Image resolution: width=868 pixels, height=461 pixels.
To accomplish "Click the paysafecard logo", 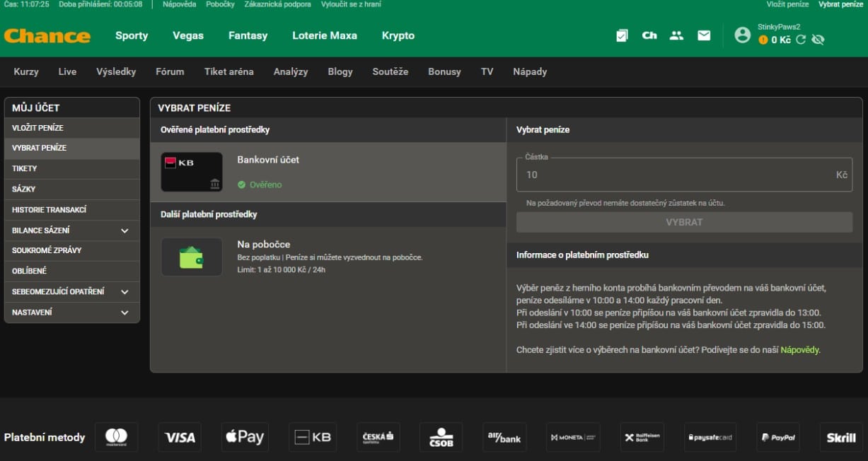I will tap(710, 437).
